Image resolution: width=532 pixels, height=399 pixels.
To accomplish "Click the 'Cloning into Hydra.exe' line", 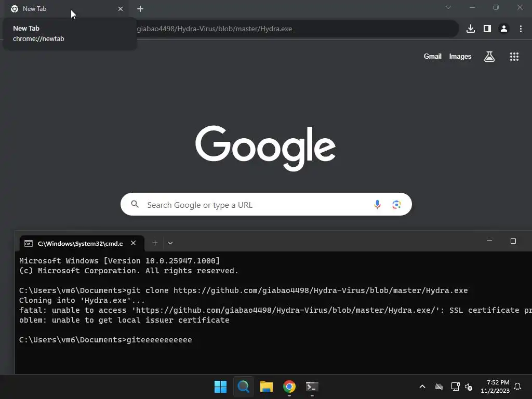I will 82,300.
